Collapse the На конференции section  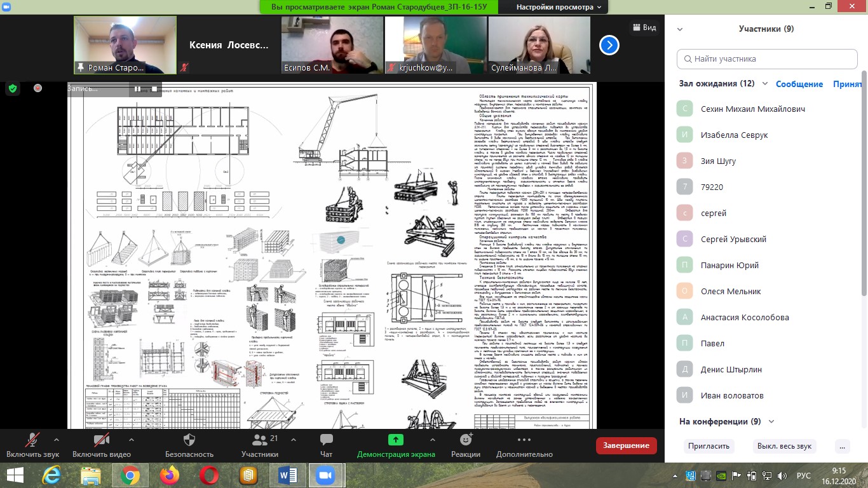(771, 421)
